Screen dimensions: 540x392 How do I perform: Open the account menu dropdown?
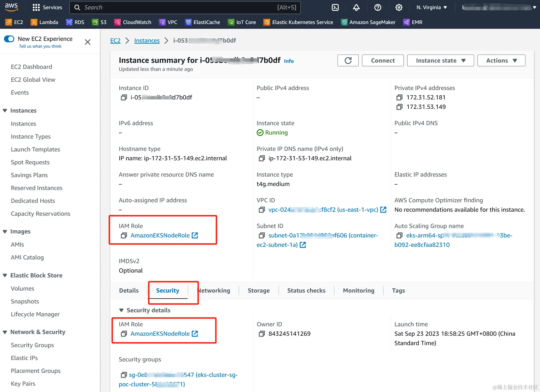[499, 7]
